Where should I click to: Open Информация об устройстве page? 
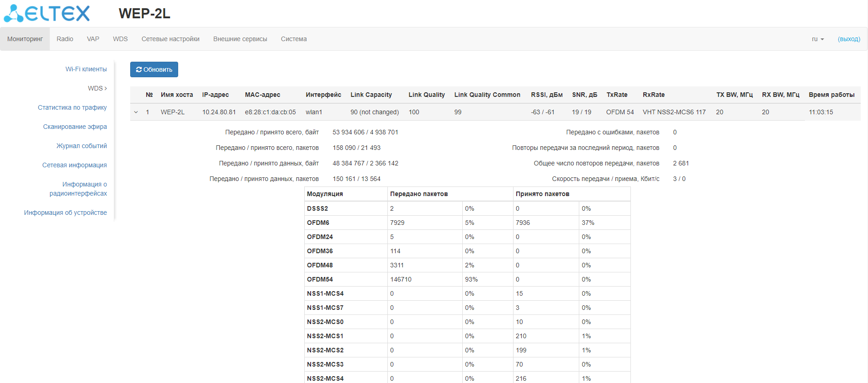[x=65, y=213]
